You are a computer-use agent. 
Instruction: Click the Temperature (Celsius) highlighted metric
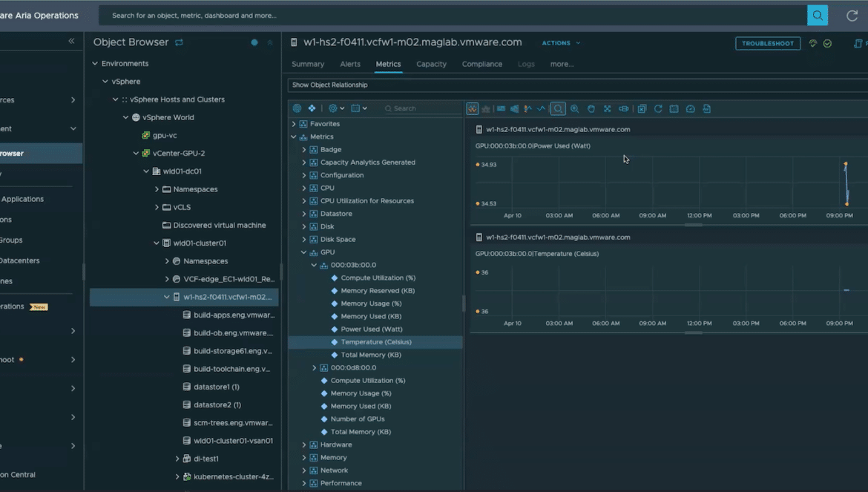tap(375, 342)
